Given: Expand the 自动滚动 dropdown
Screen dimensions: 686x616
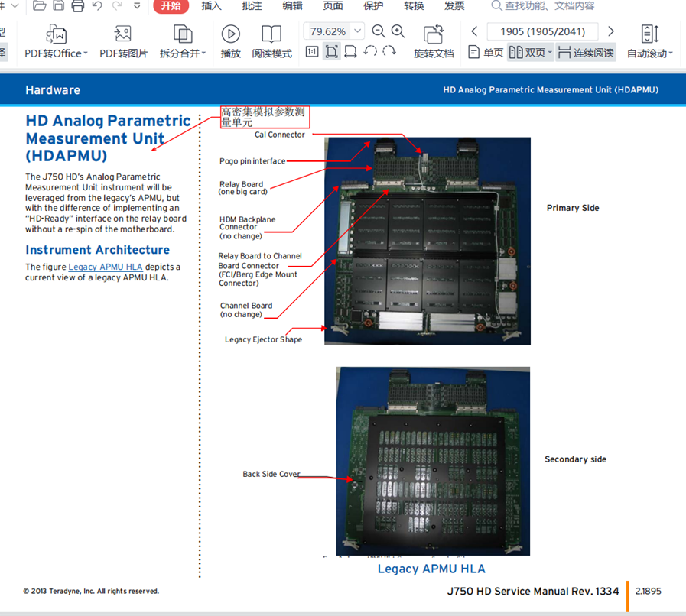Looking at the screenshot, I should [x=671, y=53].
